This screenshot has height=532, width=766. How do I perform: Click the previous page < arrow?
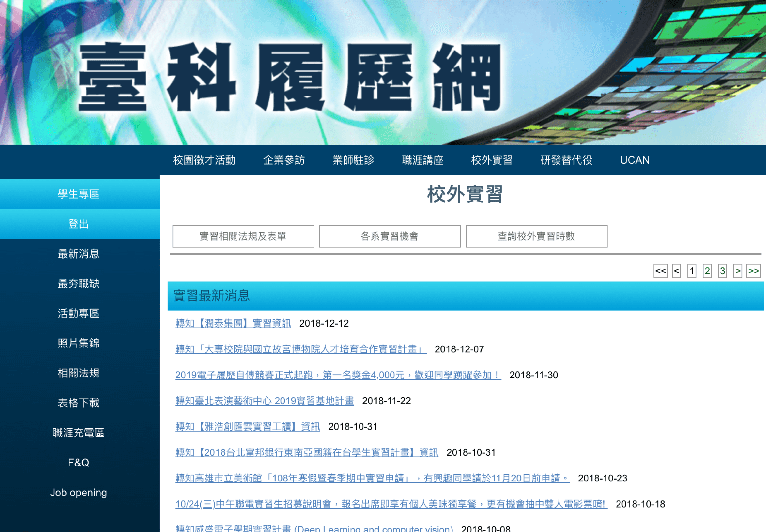click(x=676, y=271)
